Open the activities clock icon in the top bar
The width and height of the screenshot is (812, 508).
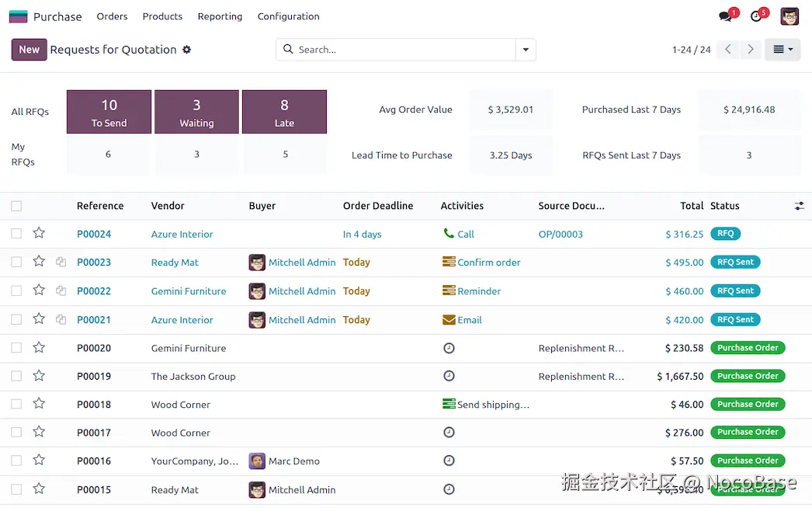(755, 15)
